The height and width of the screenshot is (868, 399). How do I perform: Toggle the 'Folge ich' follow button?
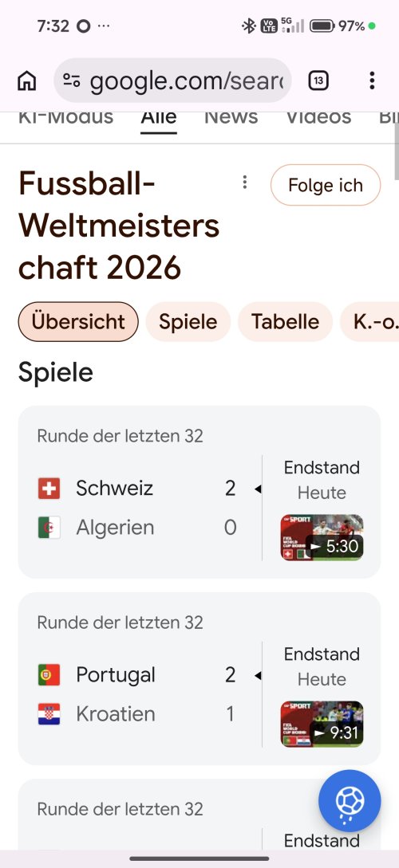pos(326,185)
